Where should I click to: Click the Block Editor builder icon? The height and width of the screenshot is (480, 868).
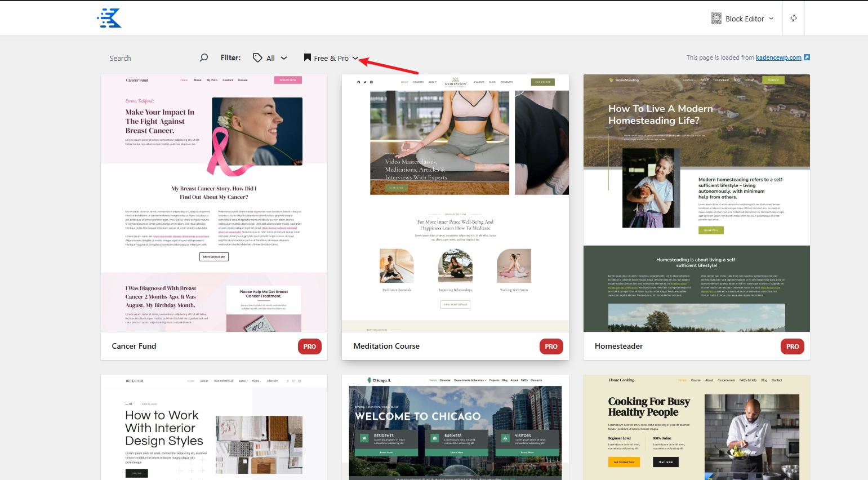[x=716, y=18]
